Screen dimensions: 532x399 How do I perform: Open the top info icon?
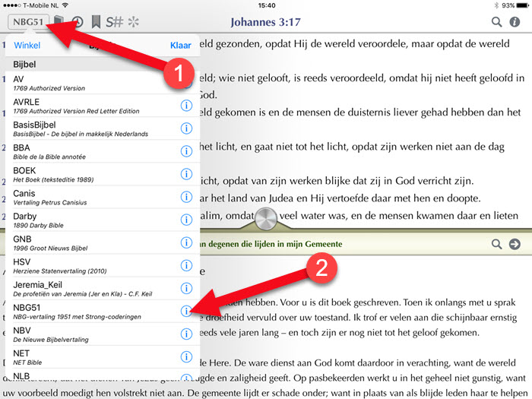pos(515,22)
